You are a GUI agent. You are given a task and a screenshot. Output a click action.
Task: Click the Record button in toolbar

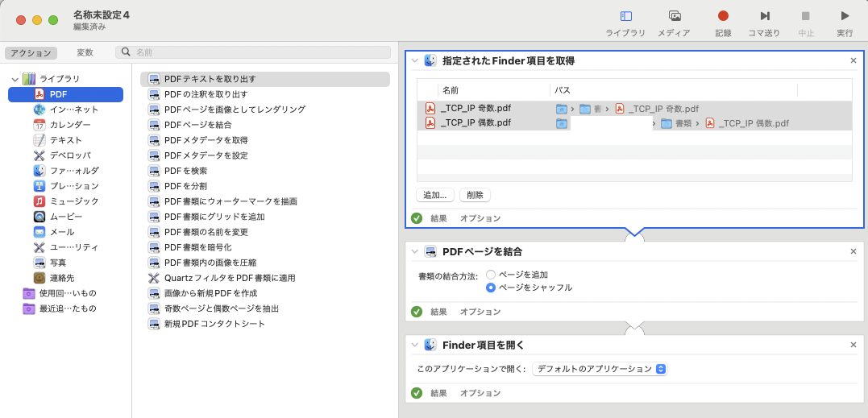click(x=723, y=16)
